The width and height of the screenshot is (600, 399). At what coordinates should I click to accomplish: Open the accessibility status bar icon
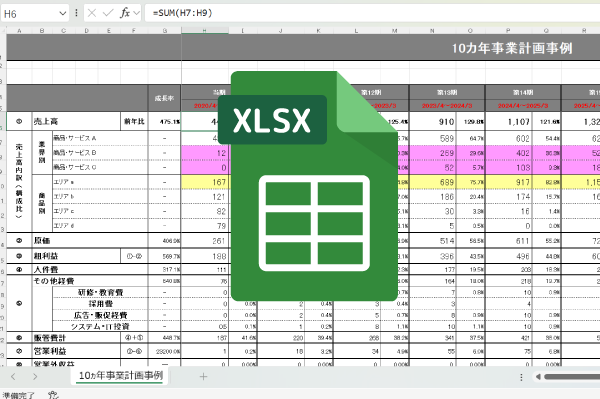[x=54, y=395]
